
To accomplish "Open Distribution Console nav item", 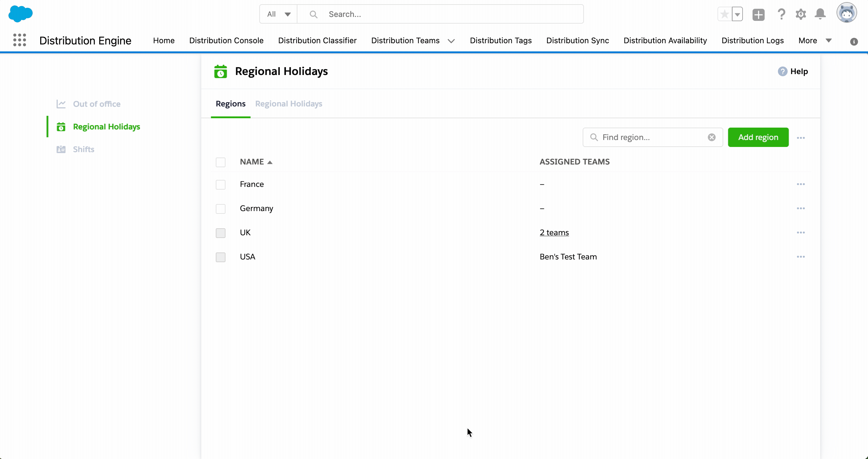I will (x=226, y=41).
